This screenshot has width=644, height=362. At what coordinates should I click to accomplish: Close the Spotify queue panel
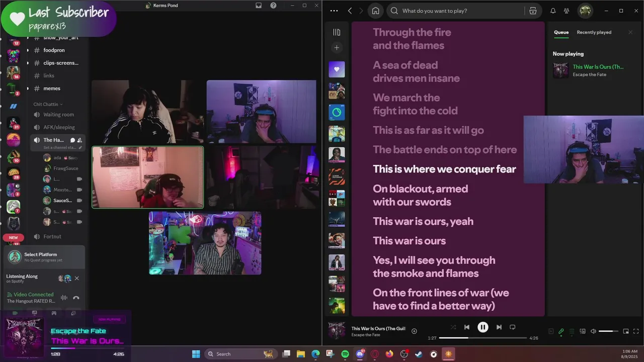click(630, 32)
